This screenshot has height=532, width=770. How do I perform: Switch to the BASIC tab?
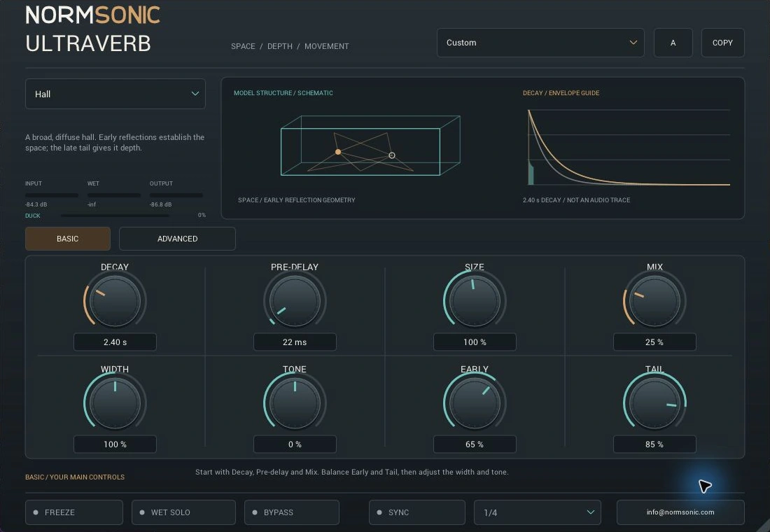68,239
